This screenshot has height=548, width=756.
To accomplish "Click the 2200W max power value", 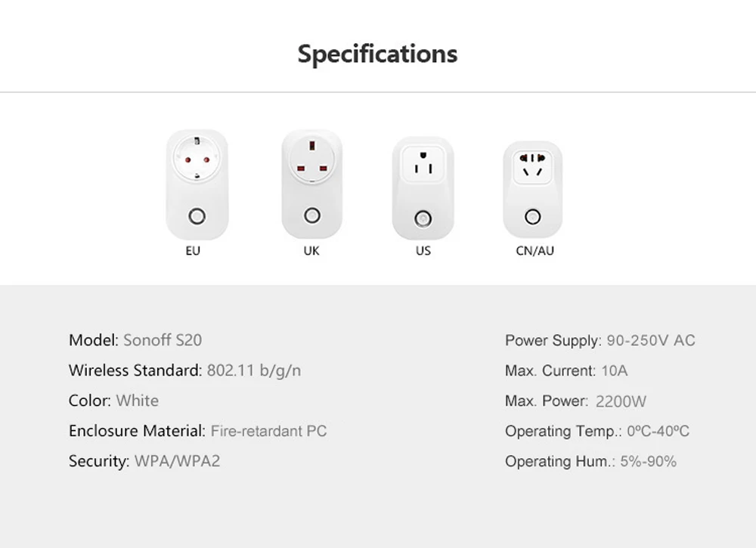I will pos(621,401).
